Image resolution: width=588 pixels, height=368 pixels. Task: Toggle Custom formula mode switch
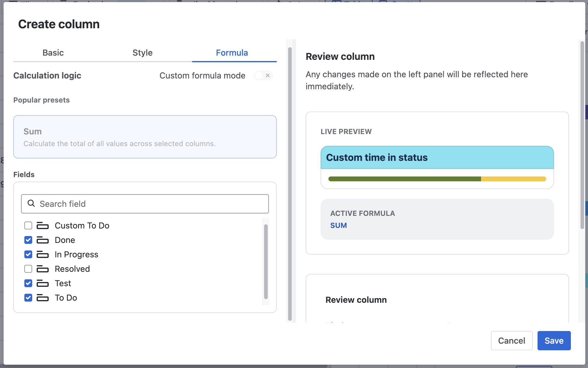[263, 75]
